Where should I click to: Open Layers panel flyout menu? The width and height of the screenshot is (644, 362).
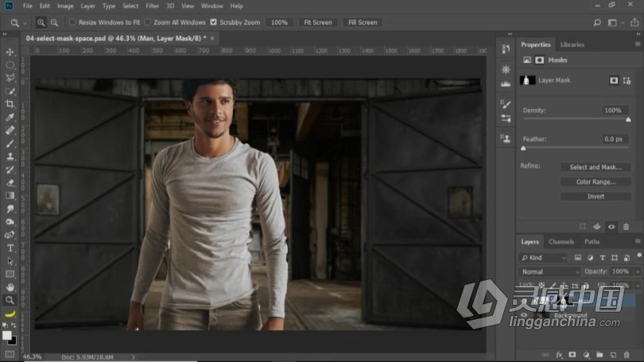coord(638,241)
